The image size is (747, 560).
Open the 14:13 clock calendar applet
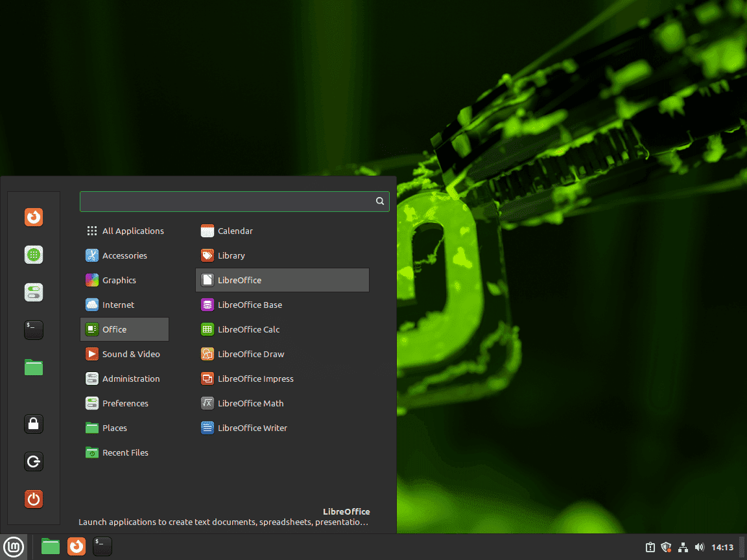click(722, 547)
